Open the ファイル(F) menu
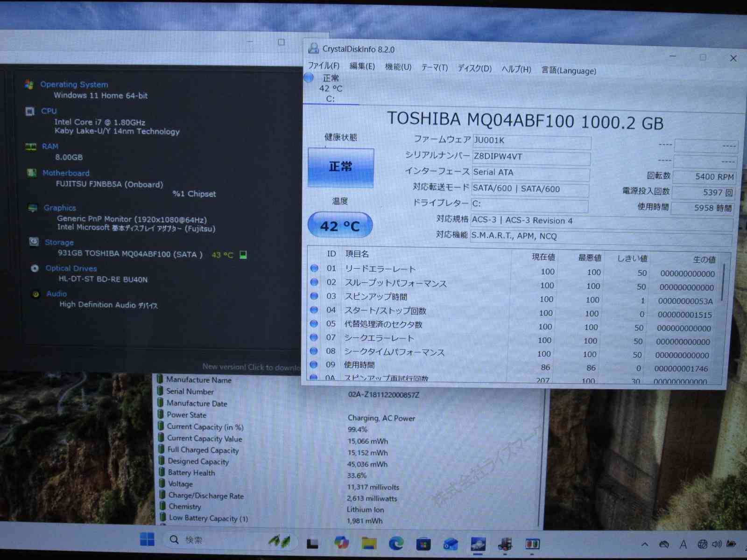The width and height of the screenshot is (747, 560). click(324, 66)
